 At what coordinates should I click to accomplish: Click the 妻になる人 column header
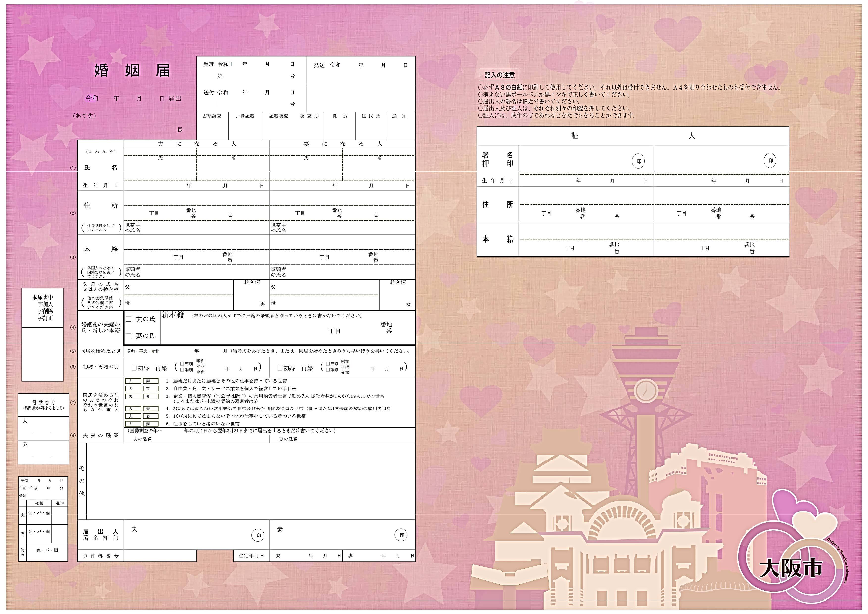342,144
